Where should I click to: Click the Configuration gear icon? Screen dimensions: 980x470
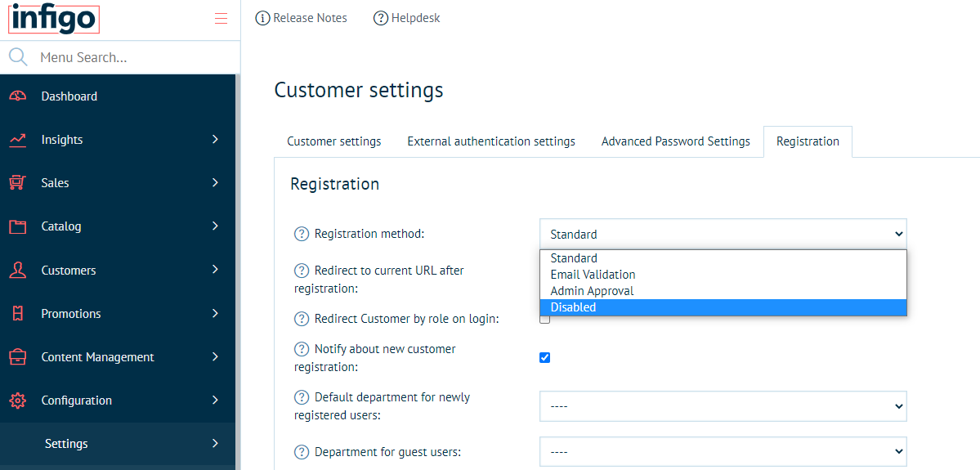coord(18,401)
